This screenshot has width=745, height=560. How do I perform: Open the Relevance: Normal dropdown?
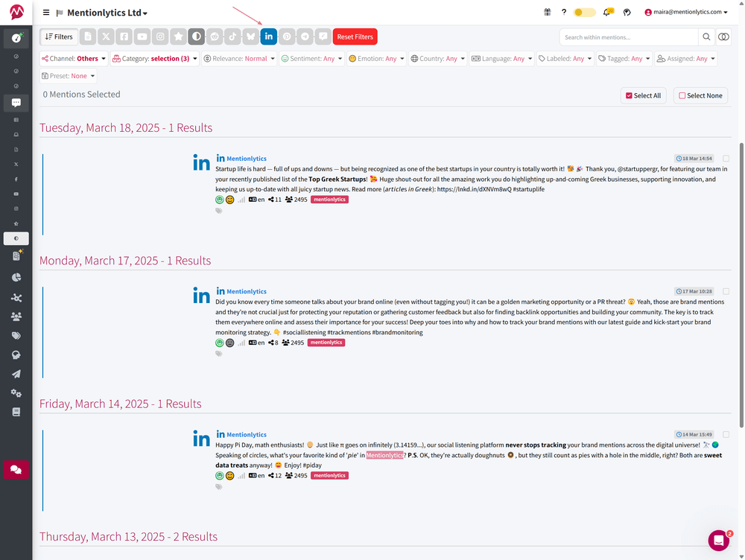pos(239,58)
